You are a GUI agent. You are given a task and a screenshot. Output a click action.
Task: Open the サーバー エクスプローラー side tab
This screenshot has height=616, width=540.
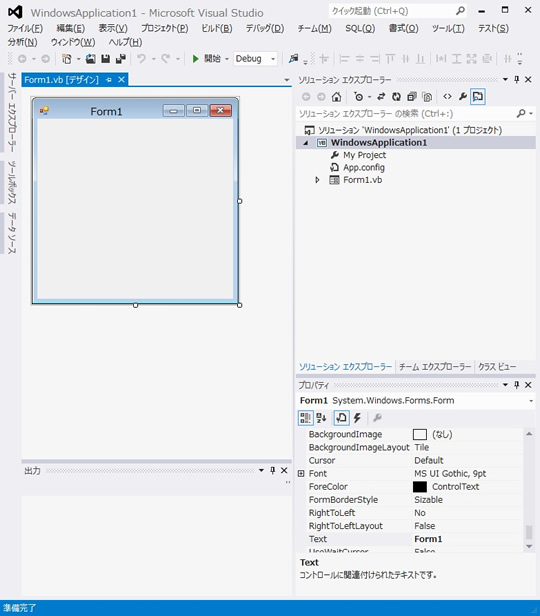point(12,112)
